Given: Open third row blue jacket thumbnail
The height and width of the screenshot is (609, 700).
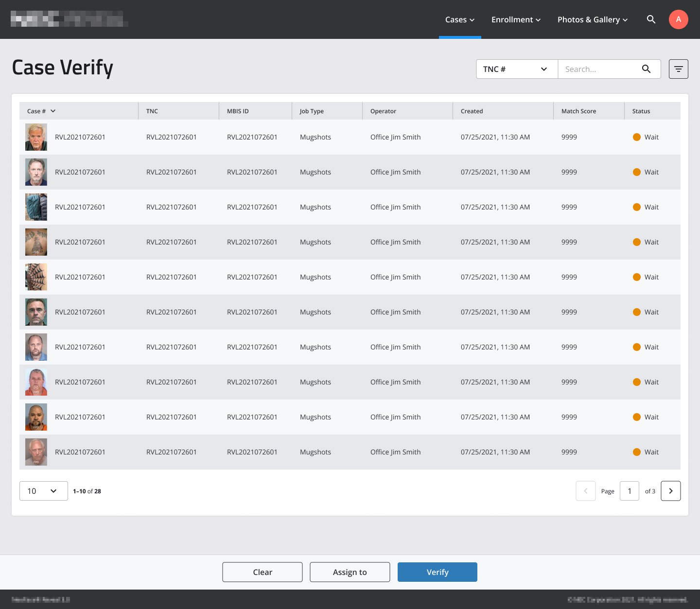Looking at the screenshot, I should tap(36, 207).
